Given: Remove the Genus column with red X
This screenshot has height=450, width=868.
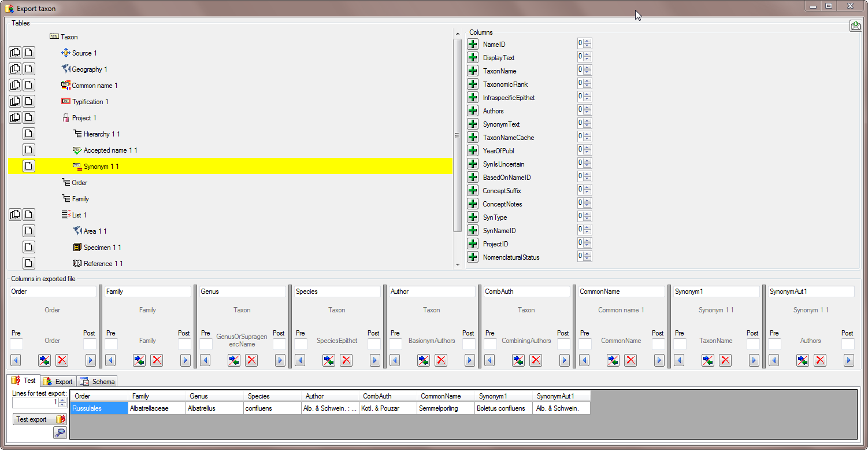Looking at the screenshot, I should click(x=251, y=360).
